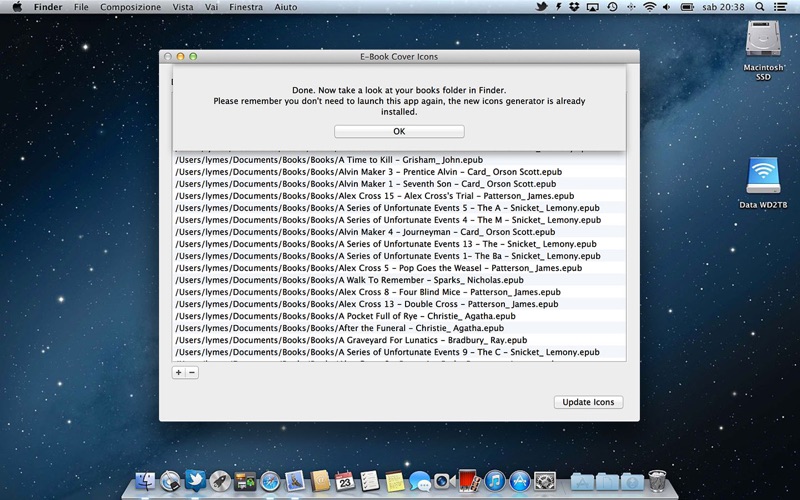Select row Unfortunate Events 13 - The

[399, 244]
